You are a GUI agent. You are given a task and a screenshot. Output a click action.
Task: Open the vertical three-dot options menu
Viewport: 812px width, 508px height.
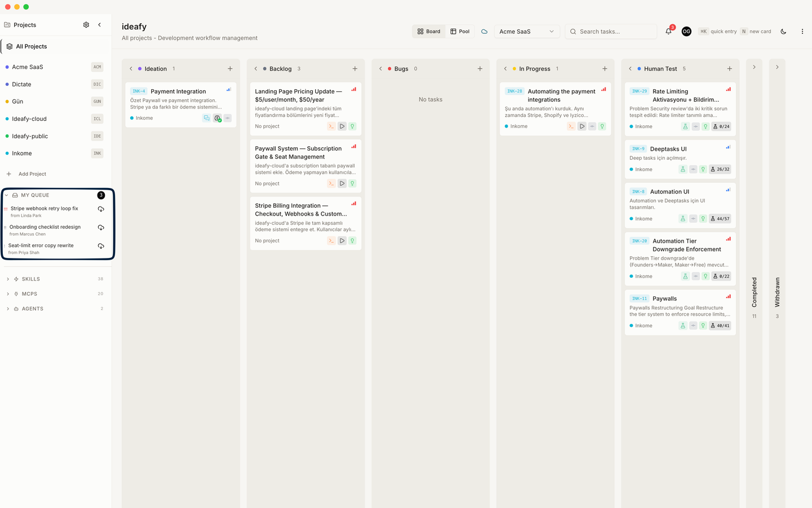pyautogui.click(x=802, y=32)
